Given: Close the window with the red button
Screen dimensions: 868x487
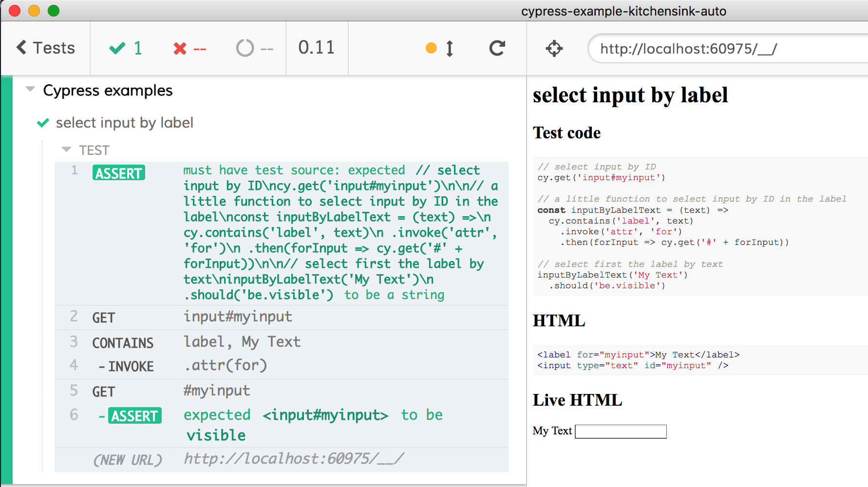Looking at the screenshot, I should click(x=15, y=10).
